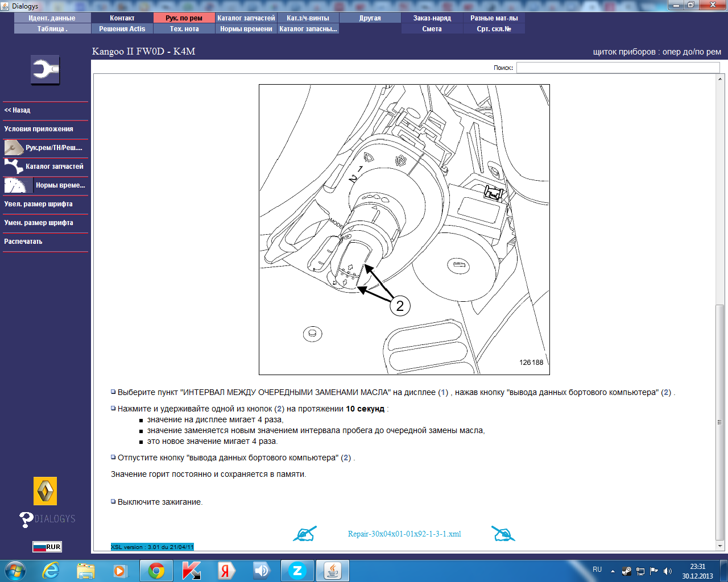This screenshot has height=582, width=728.
Task: Focus the Поиск search field
Action: click(618, 68)
